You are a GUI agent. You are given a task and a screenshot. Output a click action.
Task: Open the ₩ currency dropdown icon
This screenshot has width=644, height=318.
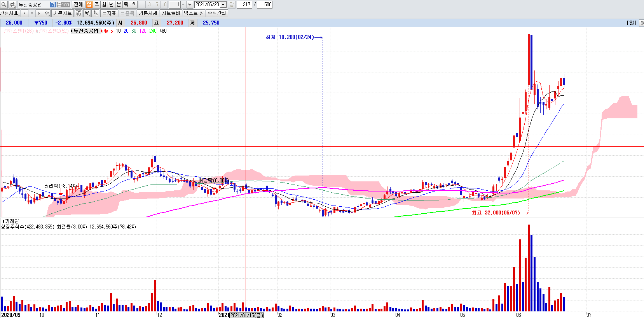click(x=87, y=13)
